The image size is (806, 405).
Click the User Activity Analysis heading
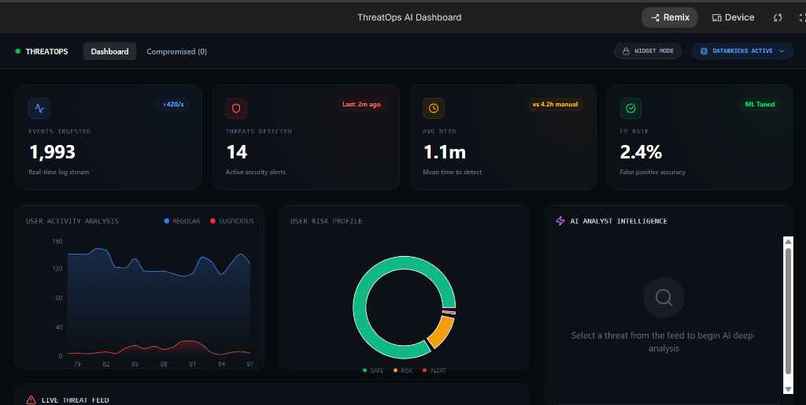(72, 221)
